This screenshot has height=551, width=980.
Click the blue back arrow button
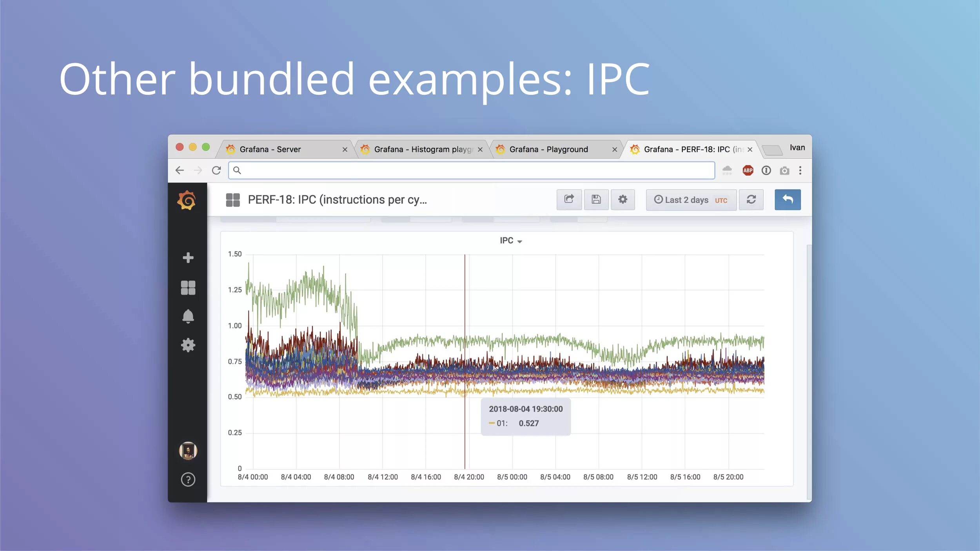pos(787,199)
